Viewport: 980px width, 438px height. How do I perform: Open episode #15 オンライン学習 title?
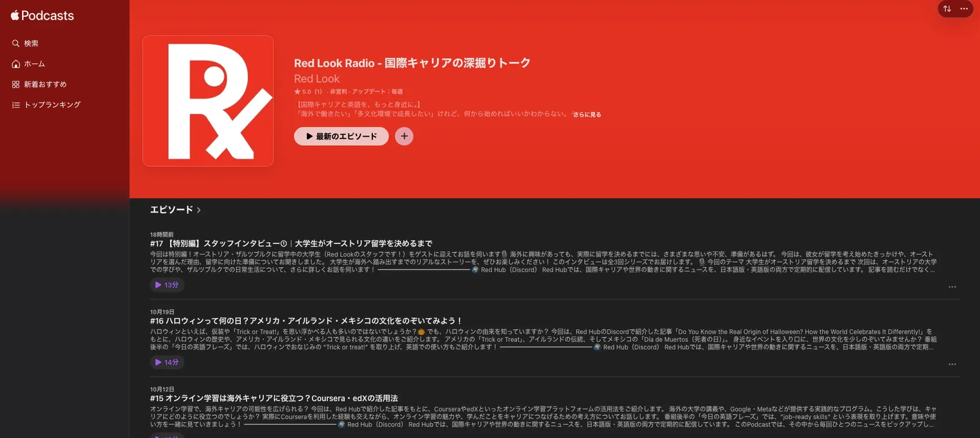point(274,398)
